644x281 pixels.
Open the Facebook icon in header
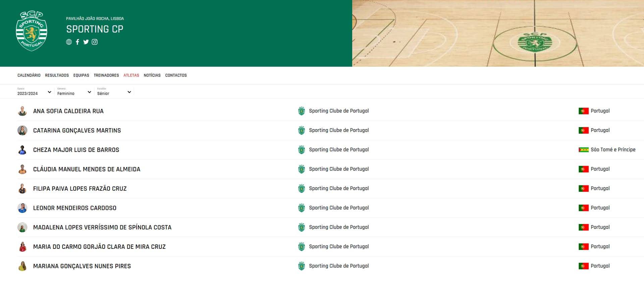(x=77, y=42)
